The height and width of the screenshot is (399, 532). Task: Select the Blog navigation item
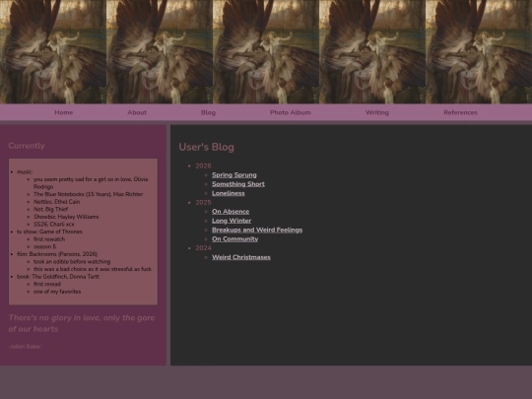[x=208, y=112]
